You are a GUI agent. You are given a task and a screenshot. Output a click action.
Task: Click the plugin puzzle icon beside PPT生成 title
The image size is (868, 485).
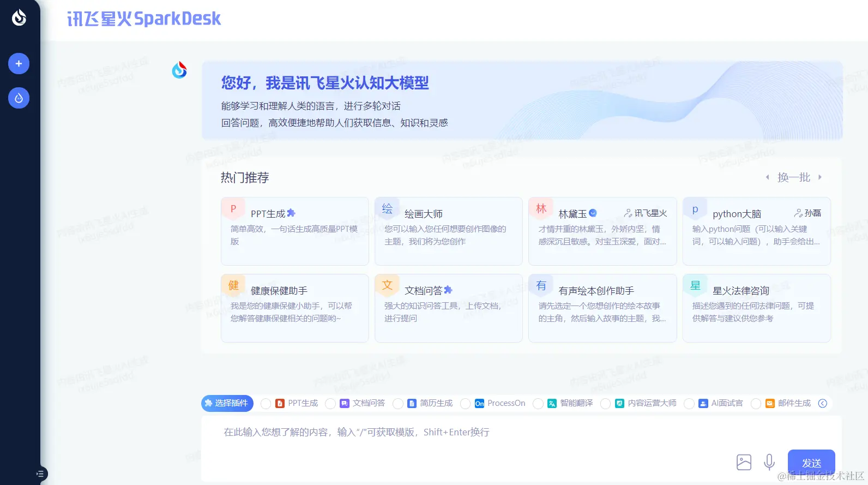point(291,213)
